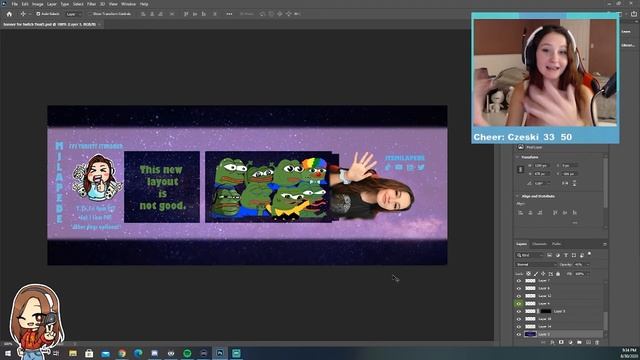640x360 pixels.
Task: Toggle the lock all padlock button
Action: (x=558, y=274)
